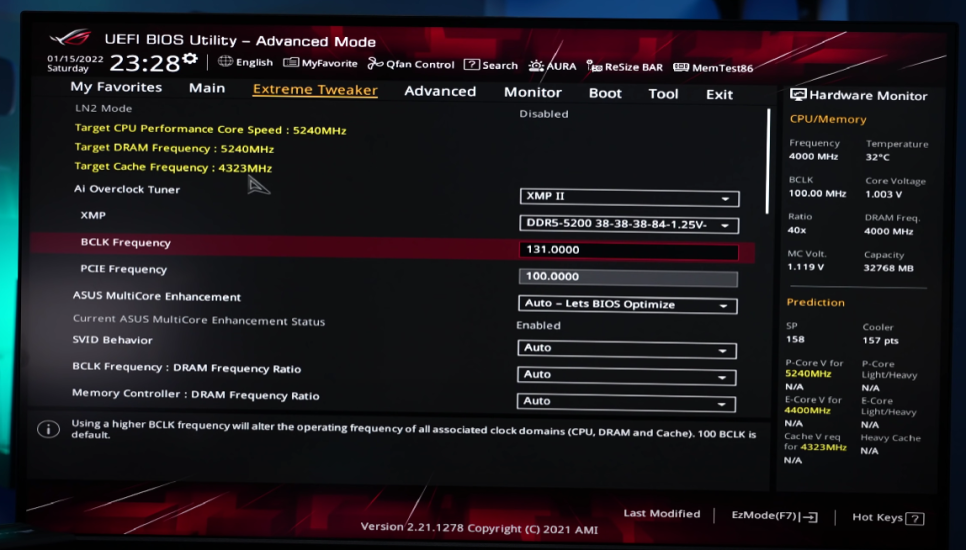Switch to My Favorites tab
966x550 pixels.
(116, 87)
